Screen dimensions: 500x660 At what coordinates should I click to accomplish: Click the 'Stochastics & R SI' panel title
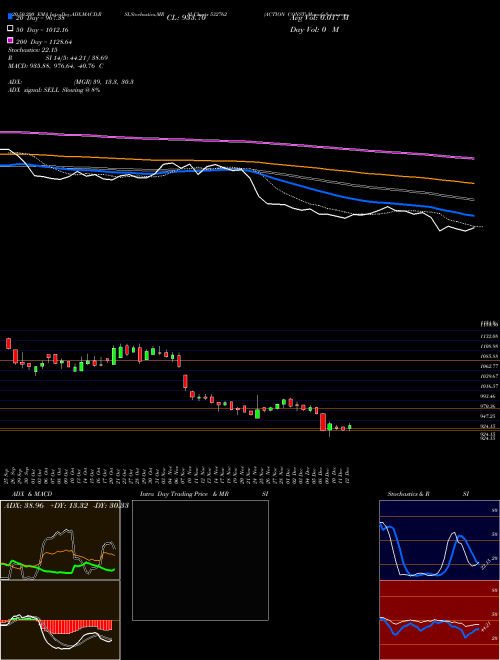coord(428,494)
